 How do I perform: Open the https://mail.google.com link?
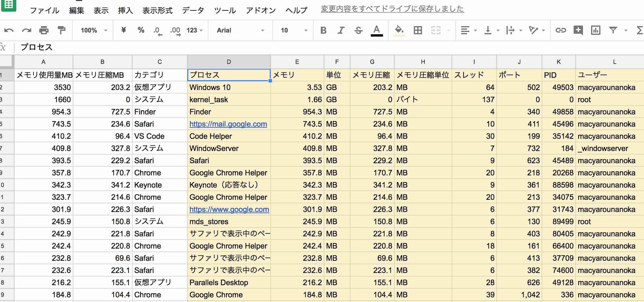tap(228, 124)
